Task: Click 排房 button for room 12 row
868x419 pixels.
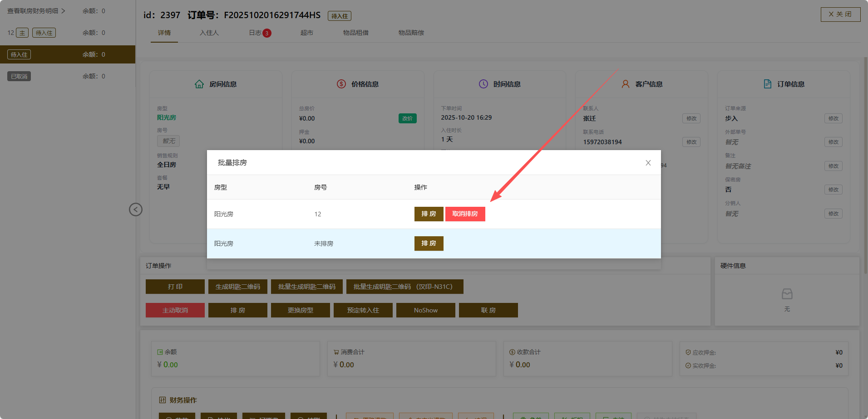Action: pyautogui.click(x=429, y=214)
